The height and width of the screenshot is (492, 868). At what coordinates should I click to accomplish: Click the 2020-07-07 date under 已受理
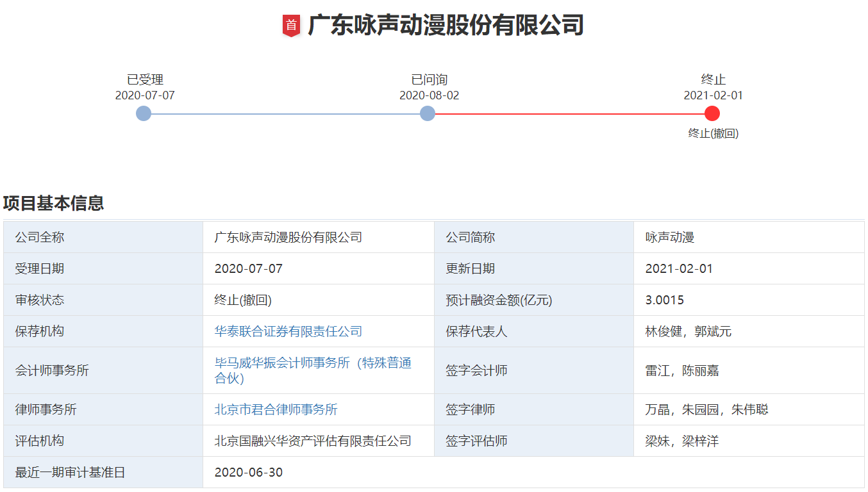145,95
